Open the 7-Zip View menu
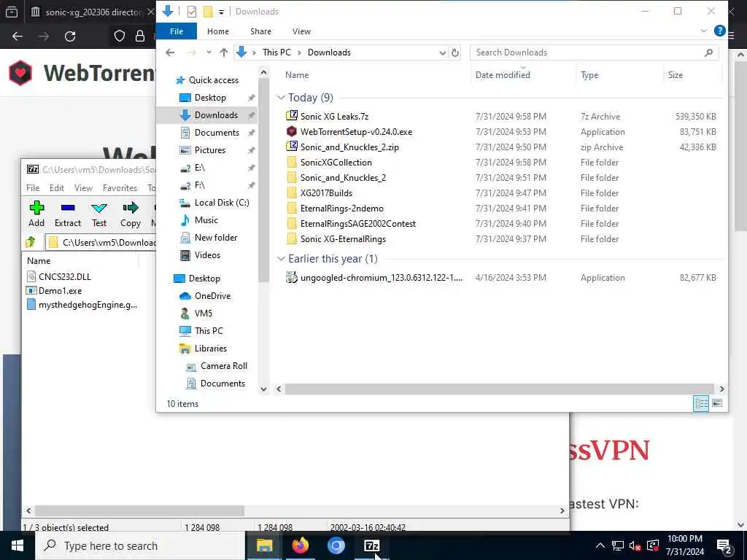Image resolution: width=747 pixels, height=560 pixels. 83,187
